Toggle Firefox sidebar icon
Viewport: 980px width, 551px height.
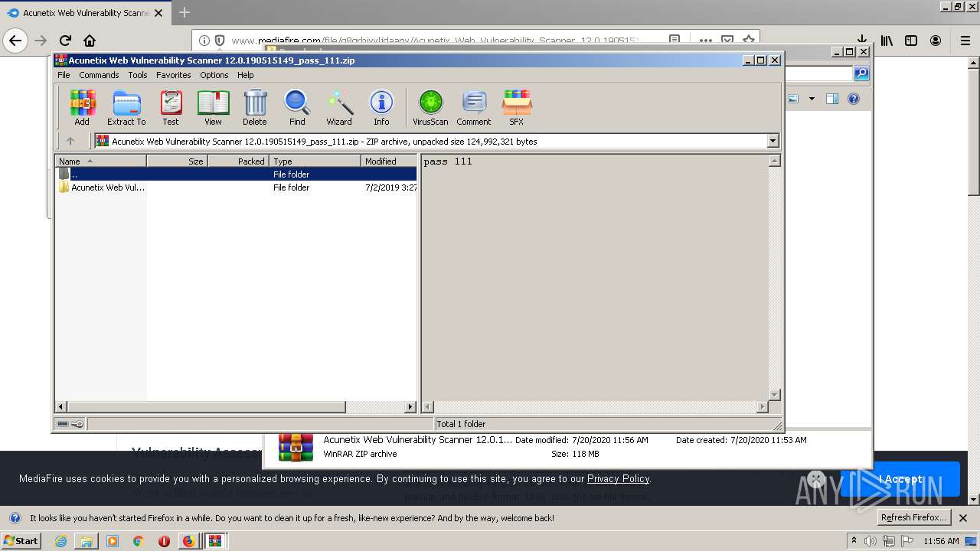911,41
